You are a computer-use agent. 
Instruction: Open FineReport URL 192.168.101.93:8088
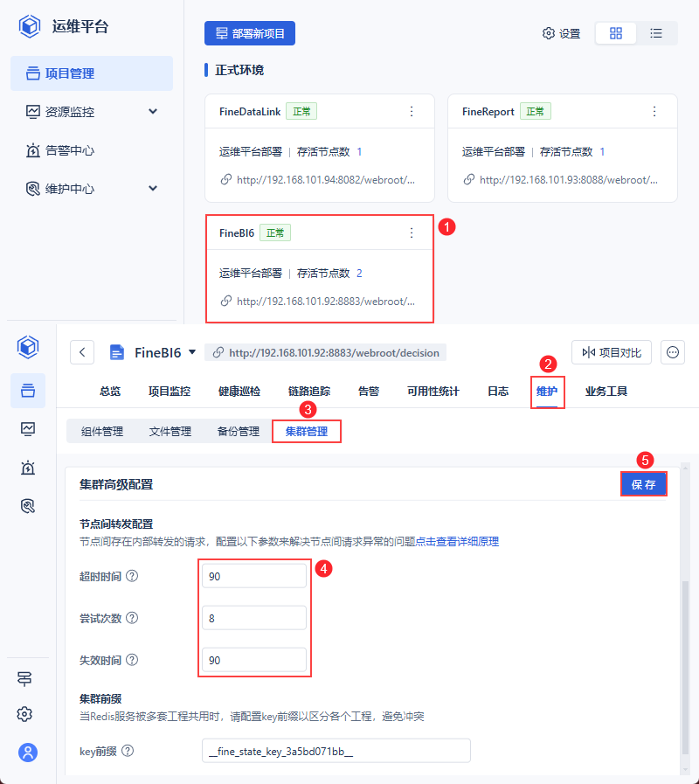(569, 180)
